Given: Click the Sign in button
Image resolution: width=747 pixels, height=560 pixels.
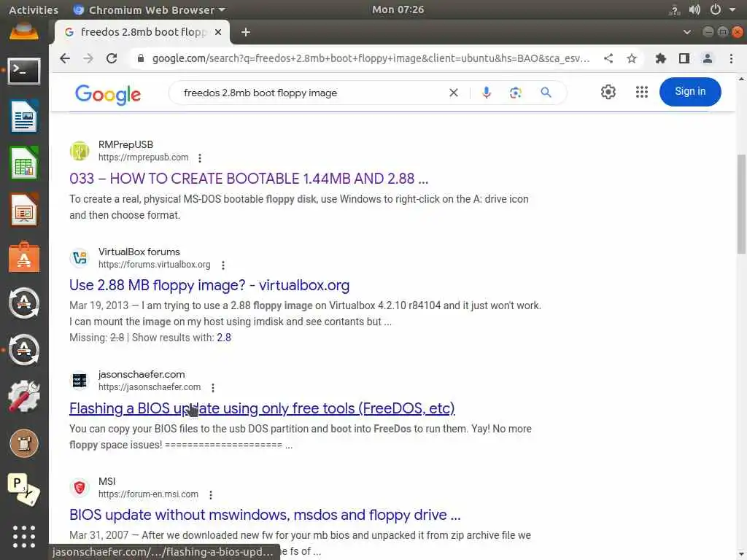Looking at the screenshot, I should point(690,91).
